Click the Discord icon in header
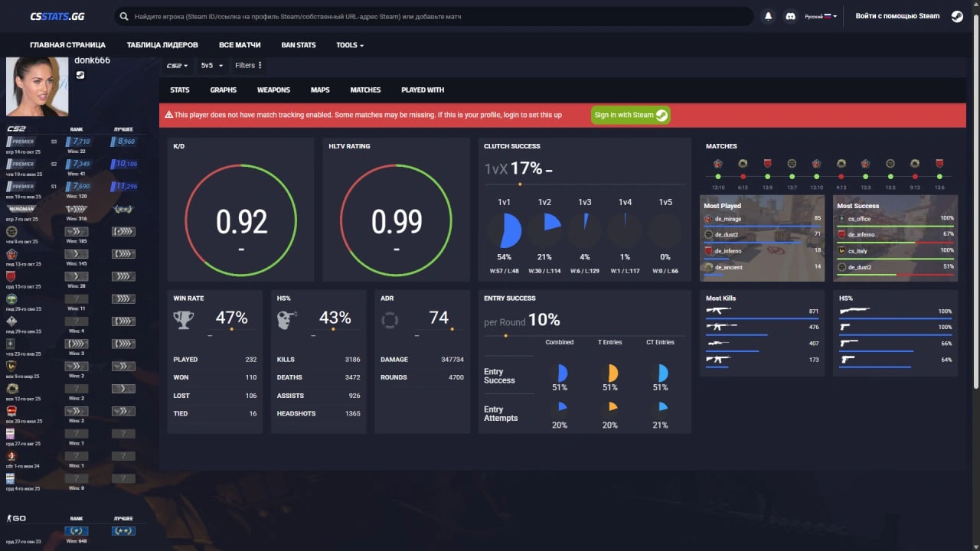The image size is (980, 551). coord(791,16)
